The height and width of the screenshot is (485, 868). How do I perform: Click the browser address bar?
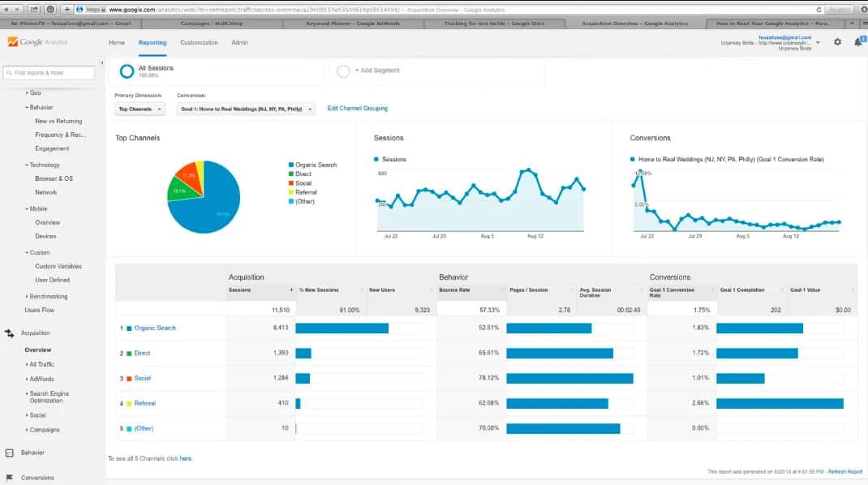449,10
